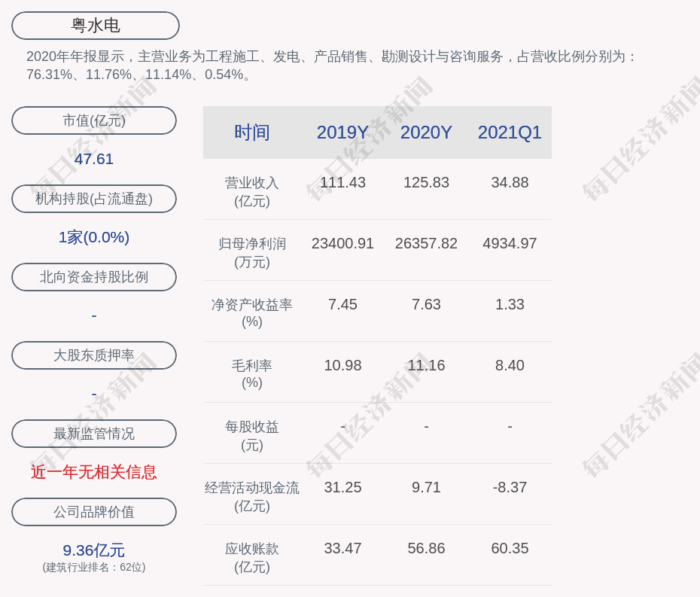Image resolution: width=700 pixels, height=597 pixels.
Task: Click the 应收账款 2021Q1 value 60.35
Action: 510,548
